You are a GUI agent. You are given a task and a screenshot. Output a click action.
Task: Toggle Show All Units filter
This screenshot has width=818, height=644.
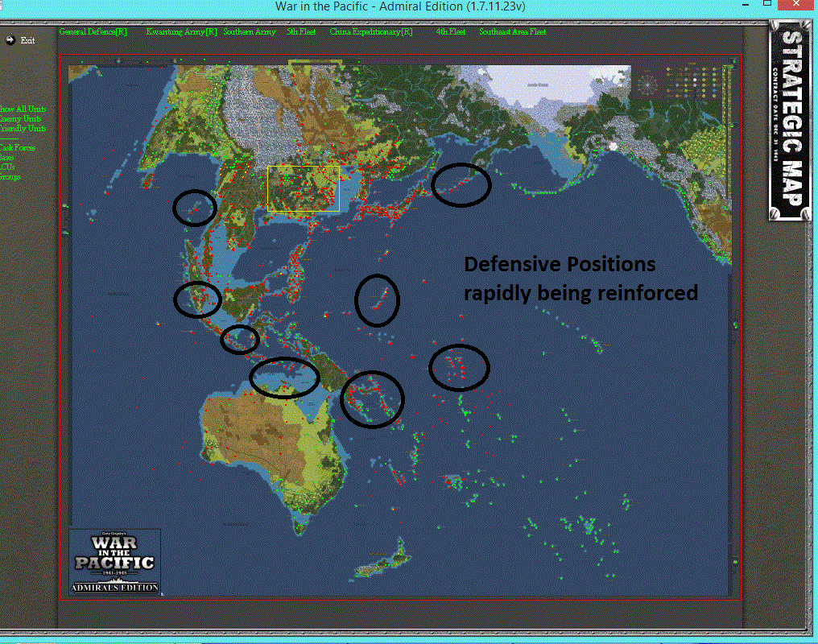tap(23, 109)
